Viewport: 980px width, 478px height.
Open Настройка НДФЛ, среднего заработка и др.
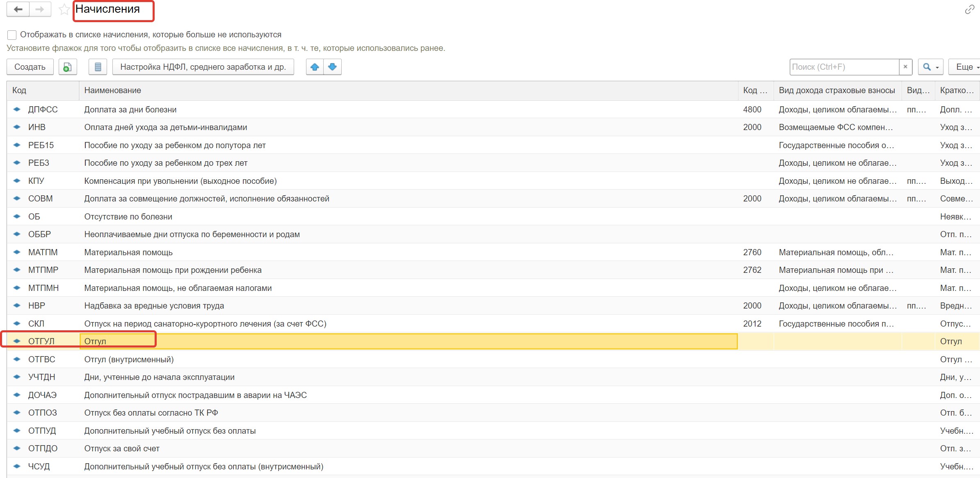tap(203, 67)
